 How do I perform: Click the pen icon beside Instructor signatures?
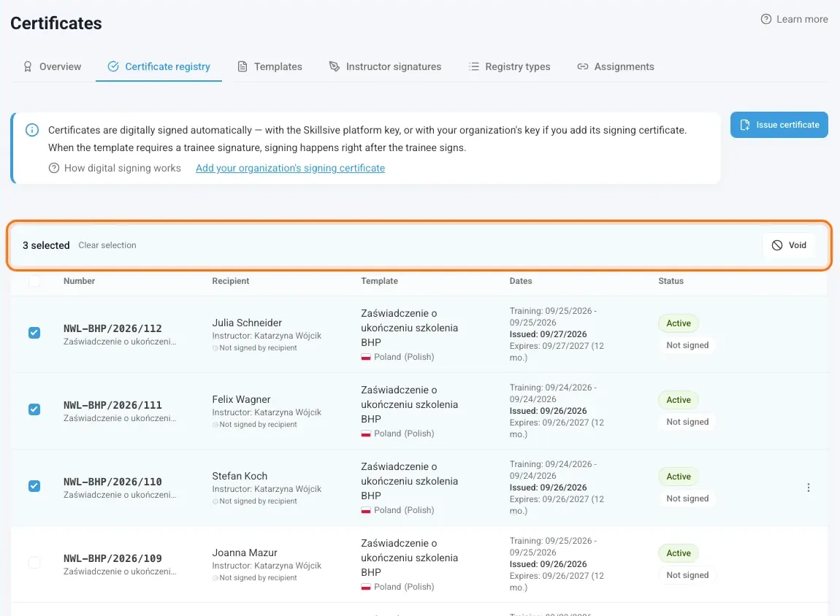pos(335,66)
